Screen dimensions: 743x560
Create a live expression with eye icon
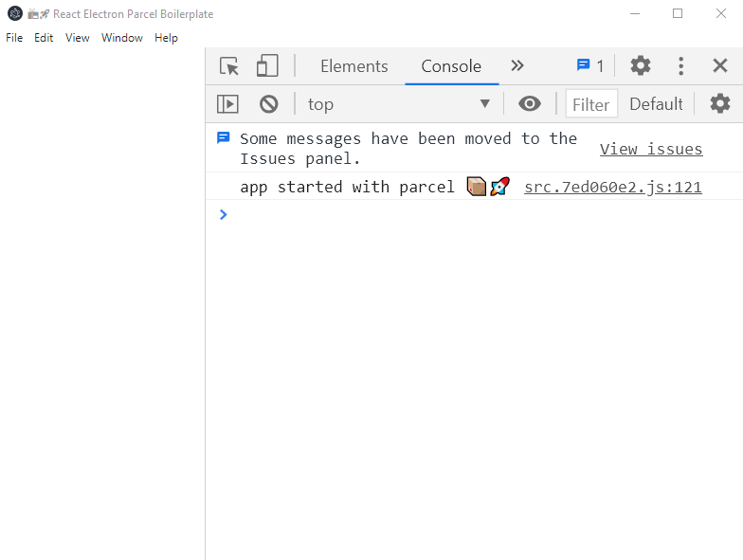click(x=530, y=104)
